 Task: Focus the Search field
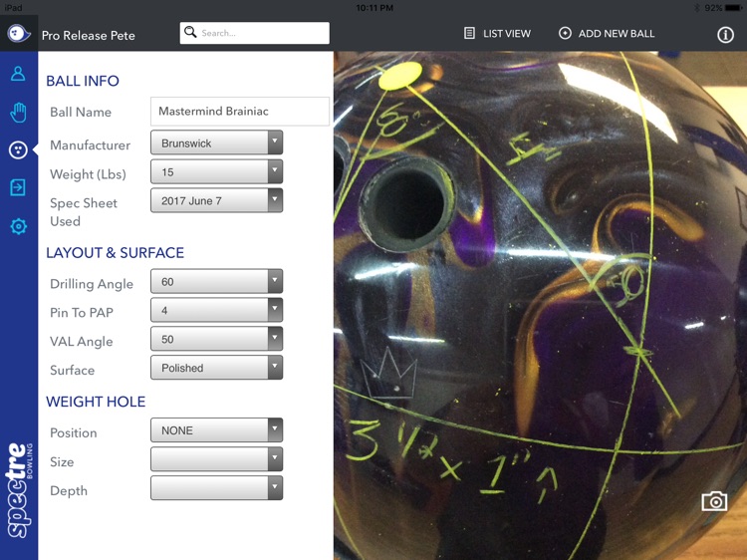tap(254, 33)
